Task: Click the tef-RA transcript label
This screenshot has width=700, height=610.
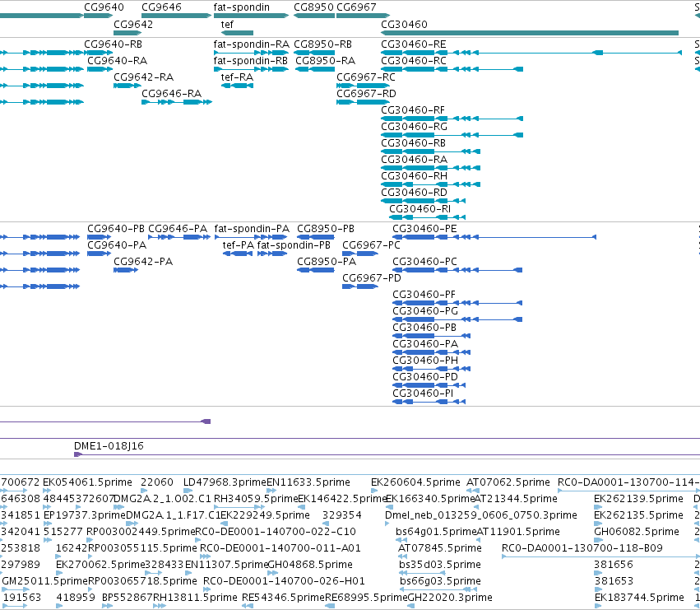Action: (x=237, y=77)
